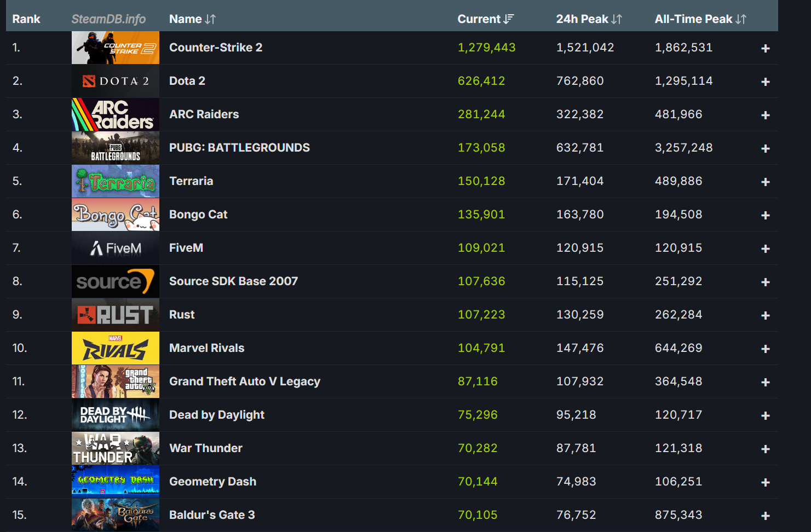Expand the Rust row plus button
811x532 pixels.
tap(765, 316)
